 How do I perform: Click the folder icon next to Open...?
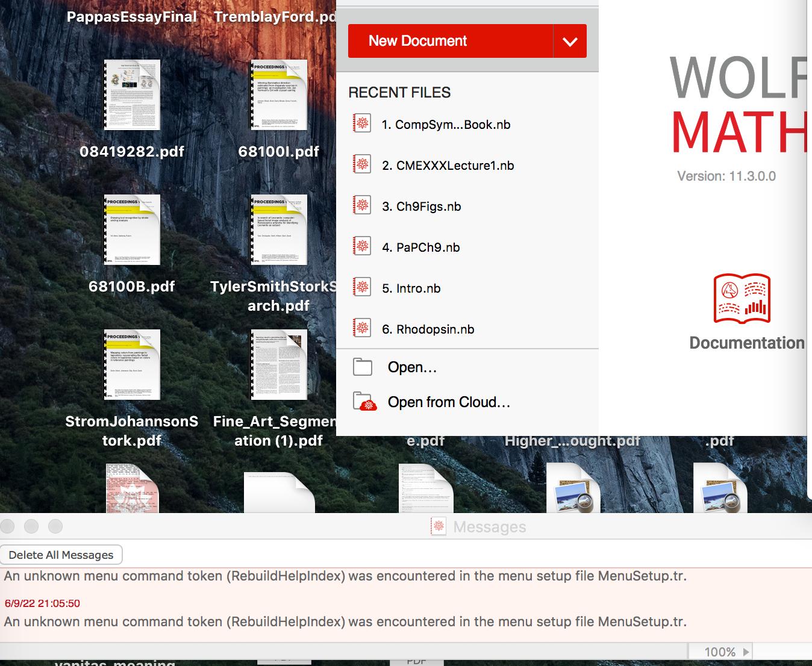(362, 367)
